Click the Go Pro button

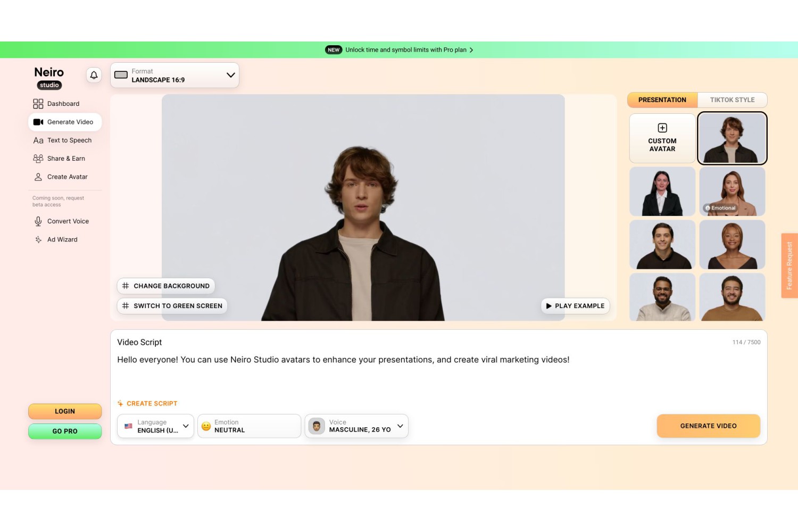click(x=65, y=431)
